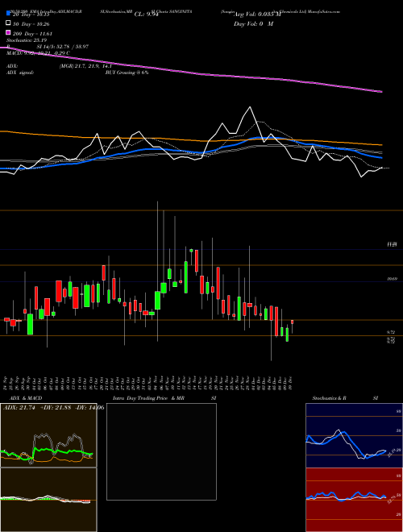Click the 'ADX signal:' label
The image size is (403, 532).
click(20, 73)
